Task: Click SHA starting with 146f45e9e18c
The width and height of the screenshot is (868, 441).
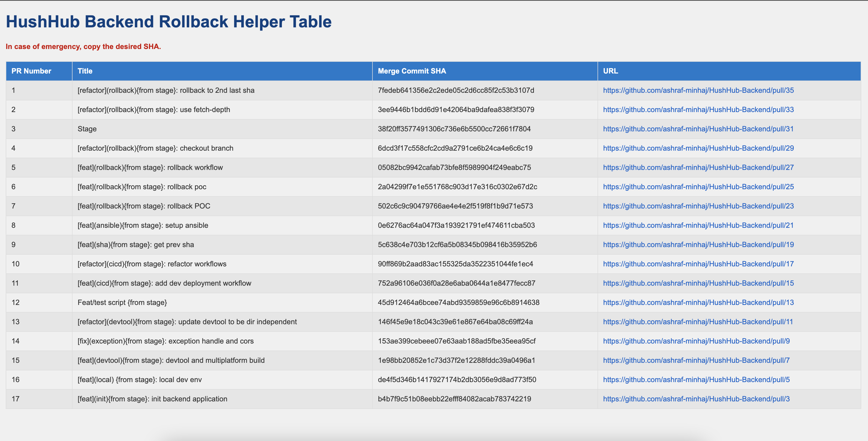Action: tap(455, 322)
